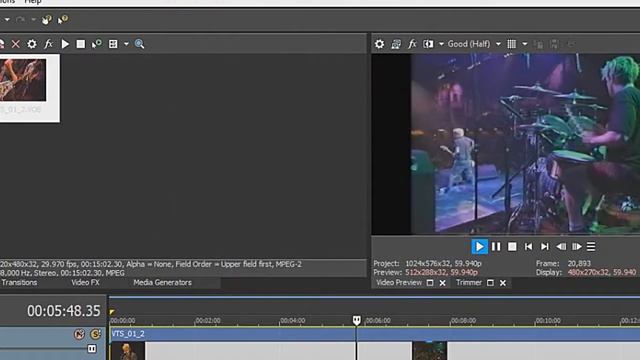The image size is (640, 360).
Task: Solo the video track
Action: [x=96, y=334]
